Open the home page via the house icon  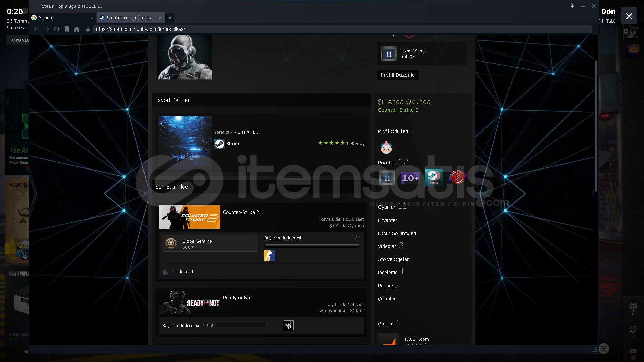[77, 29]
